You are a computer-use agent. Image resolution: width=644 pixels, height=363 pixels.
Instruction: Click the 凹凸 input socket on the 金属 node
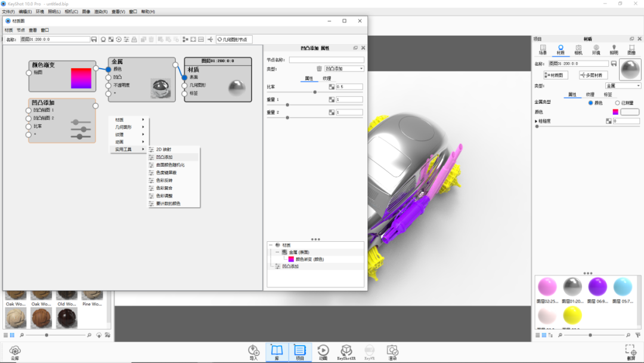(x=109, y=77)
